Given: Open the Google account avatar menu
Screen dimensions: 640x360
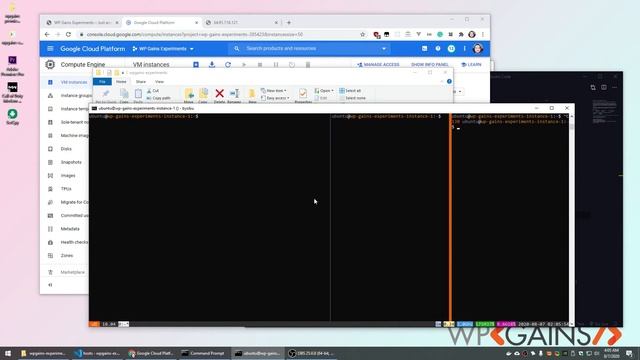Looking at the screenshot, I should (x=478, y=49).
